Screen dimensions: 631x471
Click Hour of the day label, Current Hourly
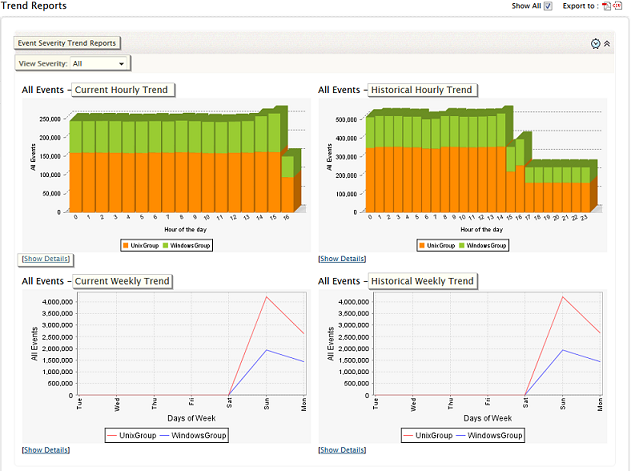click(x=186, y=229)
